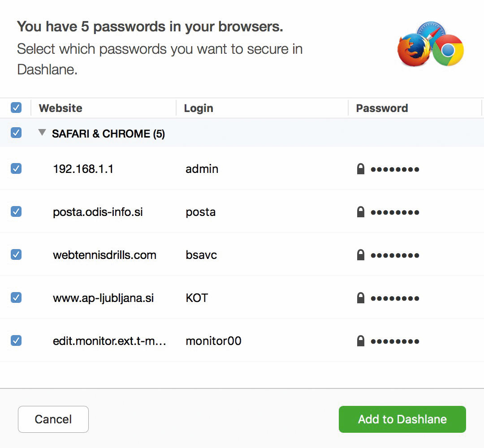Click the Add to Dashlane button
Screen dimensions: 484x448
(402, 419)
